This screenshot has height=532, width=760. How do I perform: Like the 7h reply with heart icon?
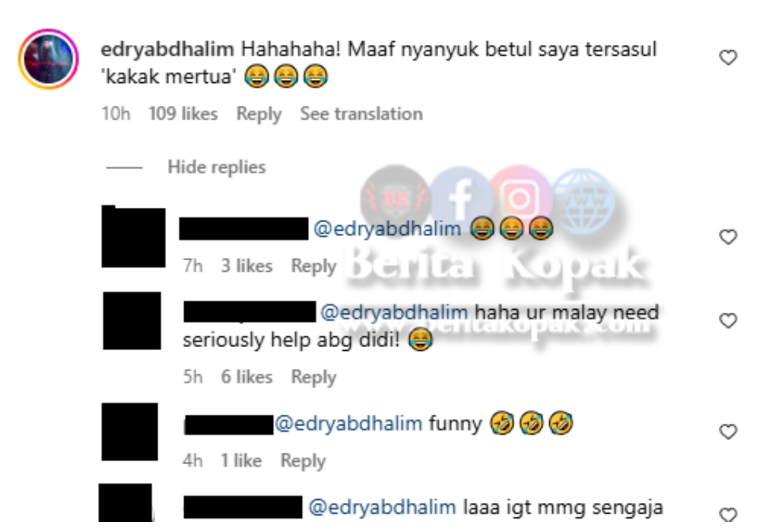click(x=729, y=237)
